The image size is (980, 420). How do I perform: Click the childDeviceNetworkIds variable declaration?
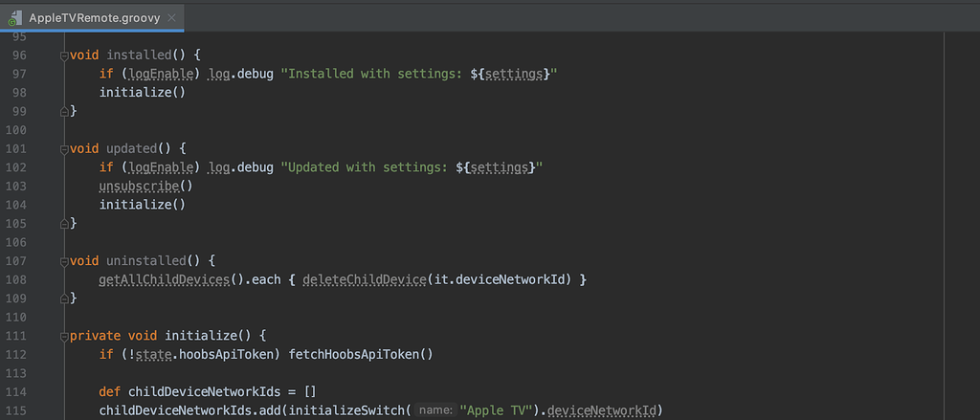(x=205, y=392)
